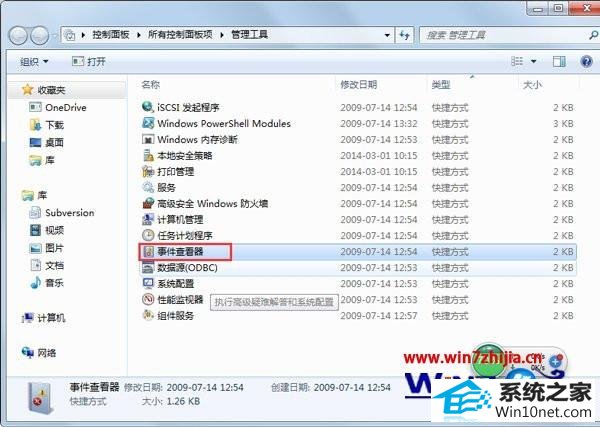Click the 控制面板 breadcrumb in address bar

(111, 35)
